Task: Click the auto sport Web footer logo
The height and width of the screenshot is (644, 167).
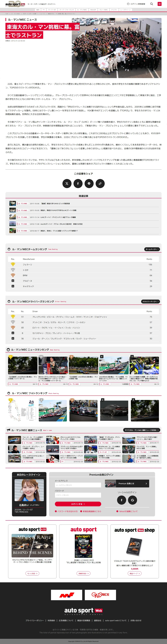Action: (83, 611)
